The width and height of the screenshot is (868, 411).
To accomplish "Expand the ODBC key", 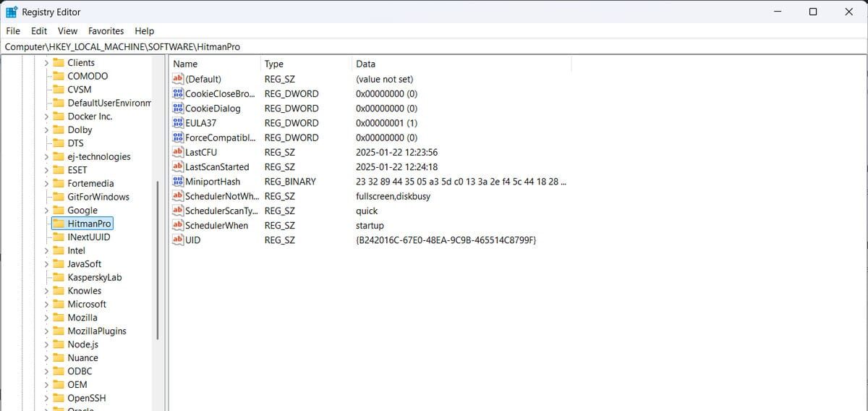I will pos(47,371).
